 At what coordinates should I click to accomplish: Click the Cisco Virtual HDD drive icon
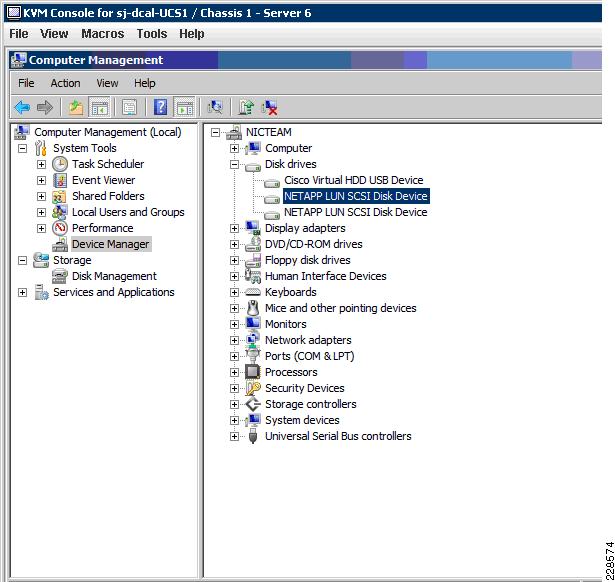click(271, 183)
